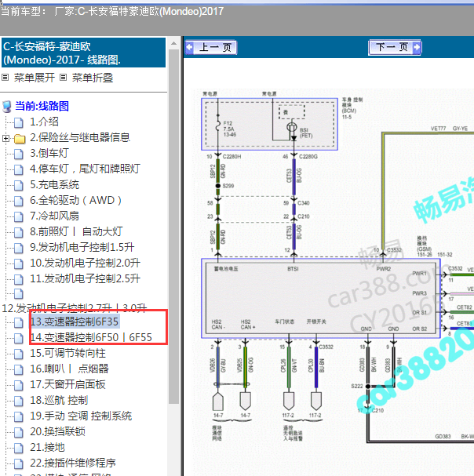Click page icon beside 9.发动机电子控制1.5升

click(19, 249)
